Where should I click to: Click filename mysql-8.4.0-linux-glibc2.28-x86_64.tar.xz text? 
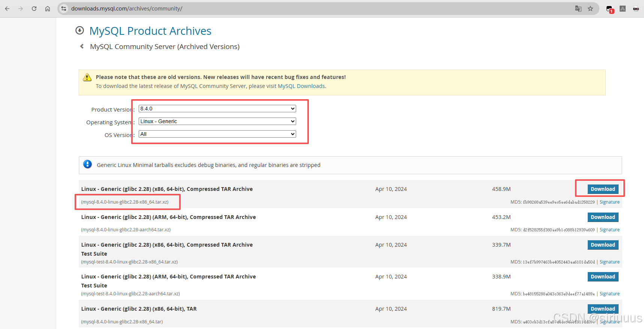[125, 202]
